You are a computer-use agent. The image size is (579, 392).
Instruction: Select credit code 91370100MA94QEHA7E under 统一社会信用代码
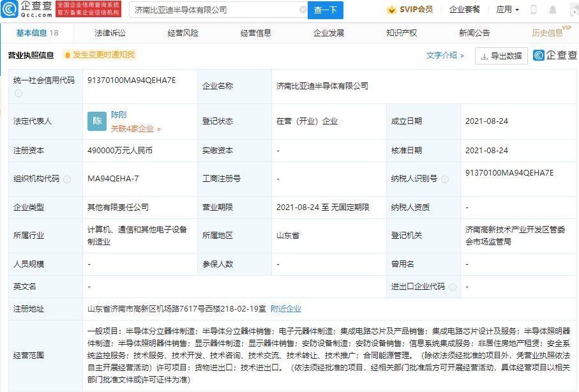132,80
